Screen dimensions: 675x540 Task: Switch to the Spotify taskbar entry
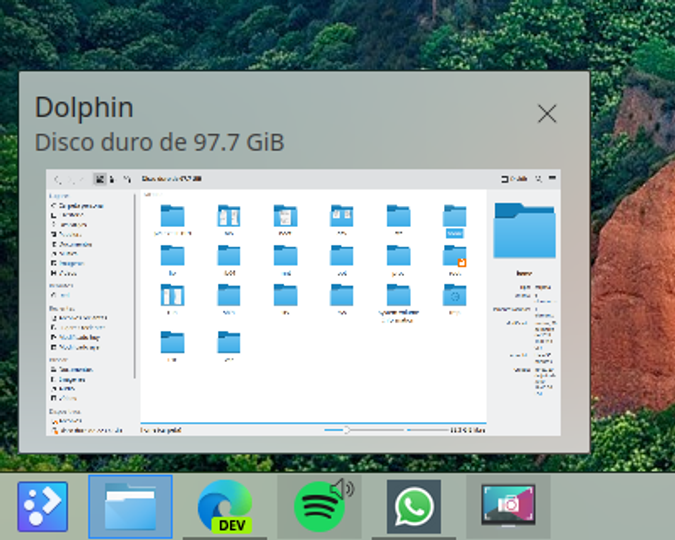[x=319, y=506]
